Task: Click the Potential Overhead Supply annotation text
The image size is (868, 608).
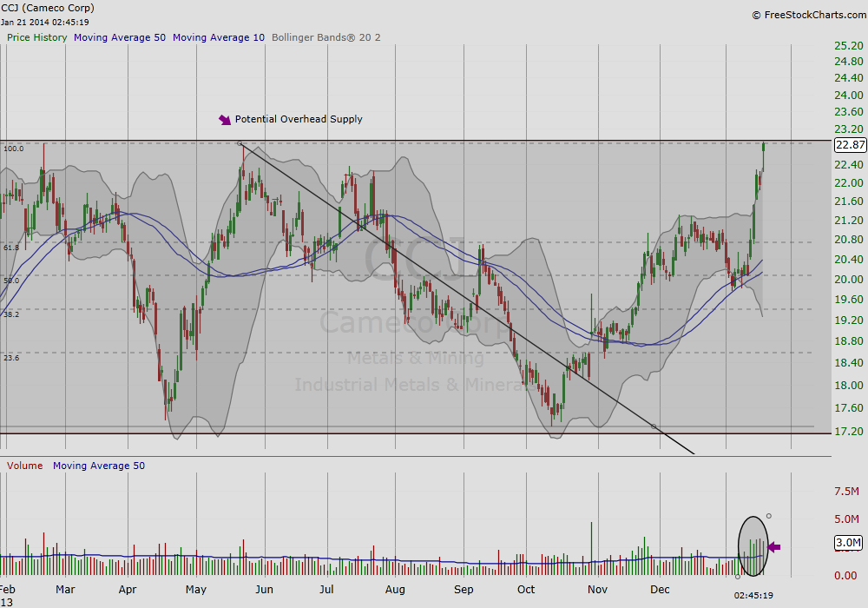Action: (x=299, y=119)
